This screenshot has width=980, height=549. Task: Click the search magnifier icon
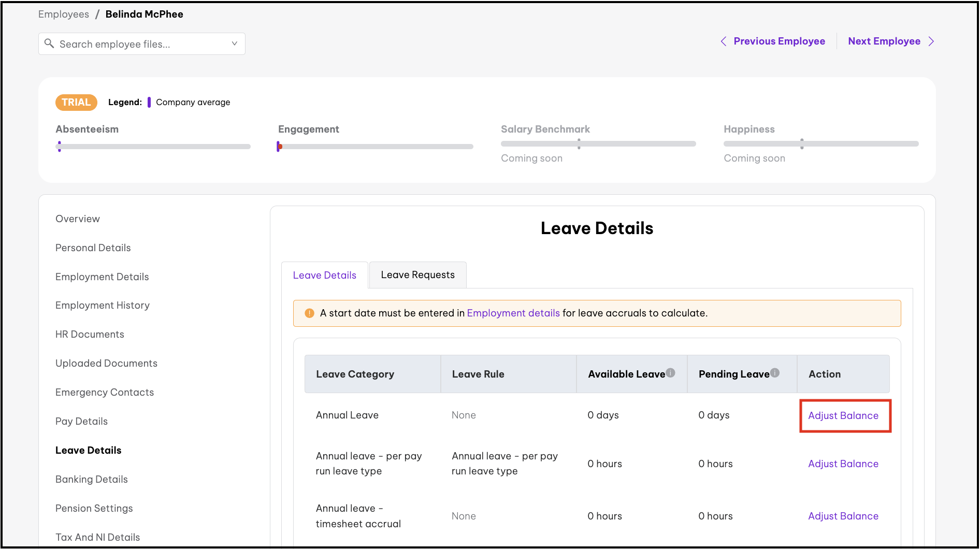(49, 44)
